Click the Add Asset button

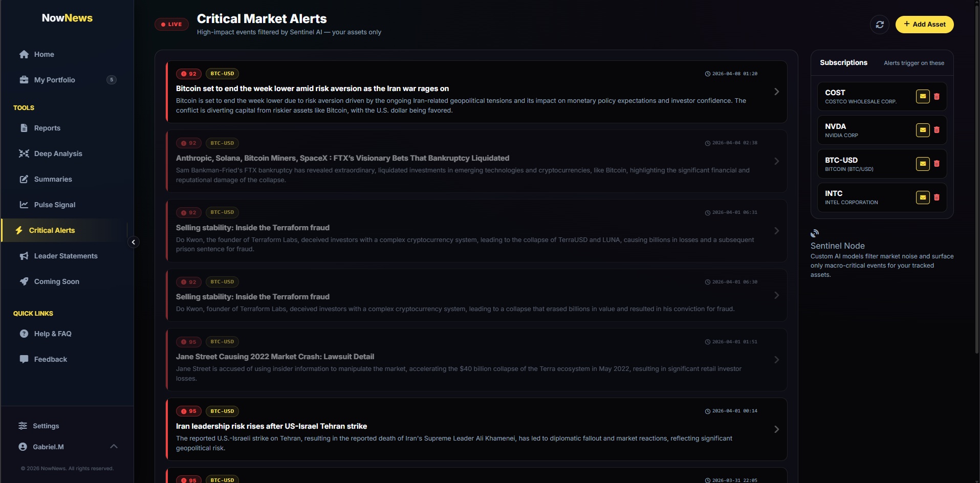coord(924,24)
